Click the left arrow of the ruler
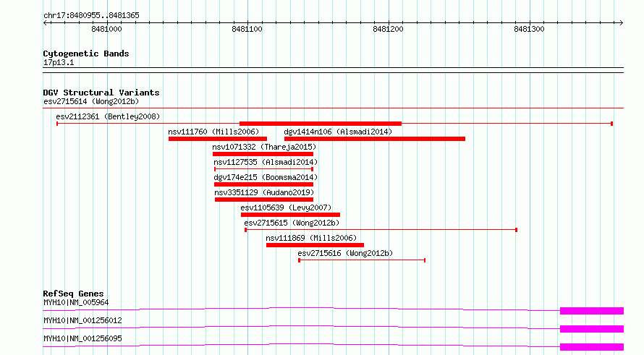The width and height of the screenshot is (644, 355). [x=46, y=22]
